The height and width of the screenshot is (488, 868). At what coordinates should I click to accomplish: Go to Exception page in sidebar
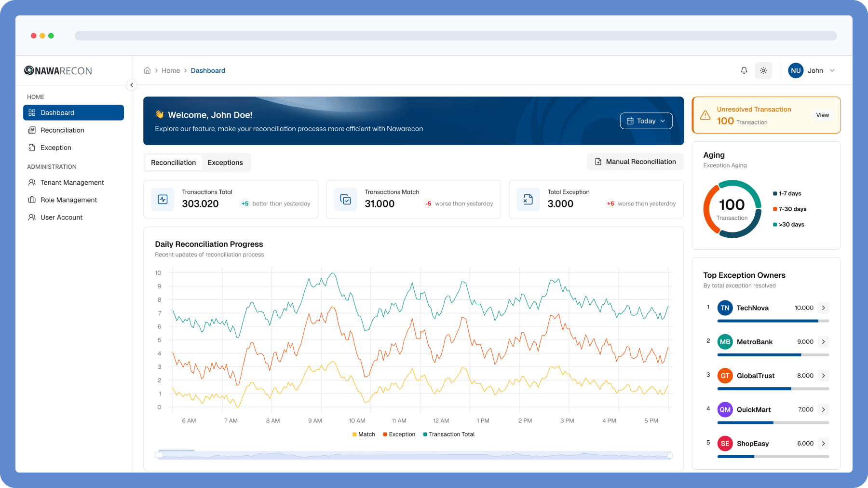coord(73,148)
